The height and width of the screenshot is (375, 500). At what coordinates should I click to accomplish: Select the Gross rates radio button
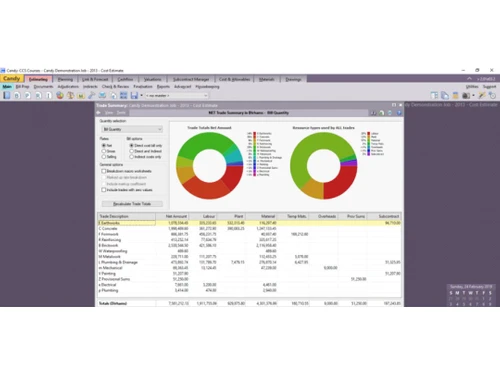click(x=104, y=151)
